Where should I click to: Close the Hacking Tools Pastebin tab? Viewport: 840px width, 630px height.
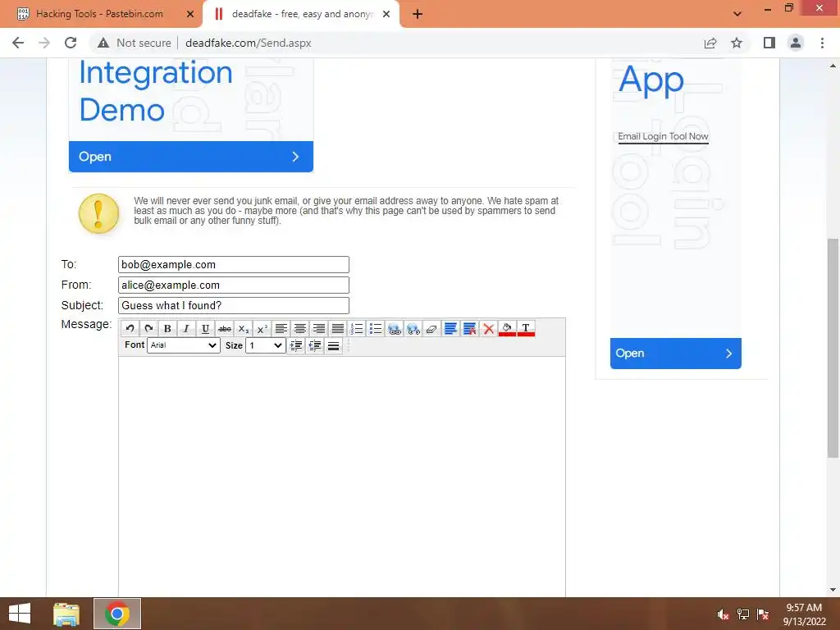(x=190, y=14)
